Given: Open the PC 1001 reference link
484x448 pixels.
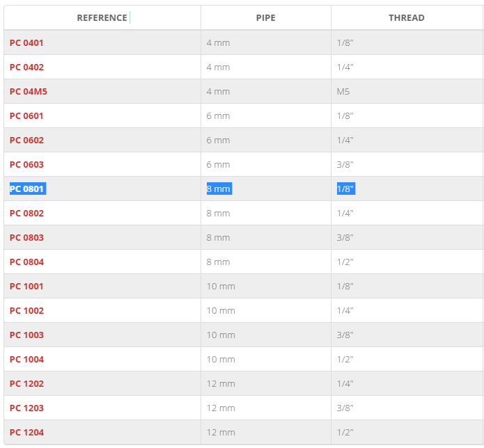Looking at the screenshot, I should pos(26,287).
